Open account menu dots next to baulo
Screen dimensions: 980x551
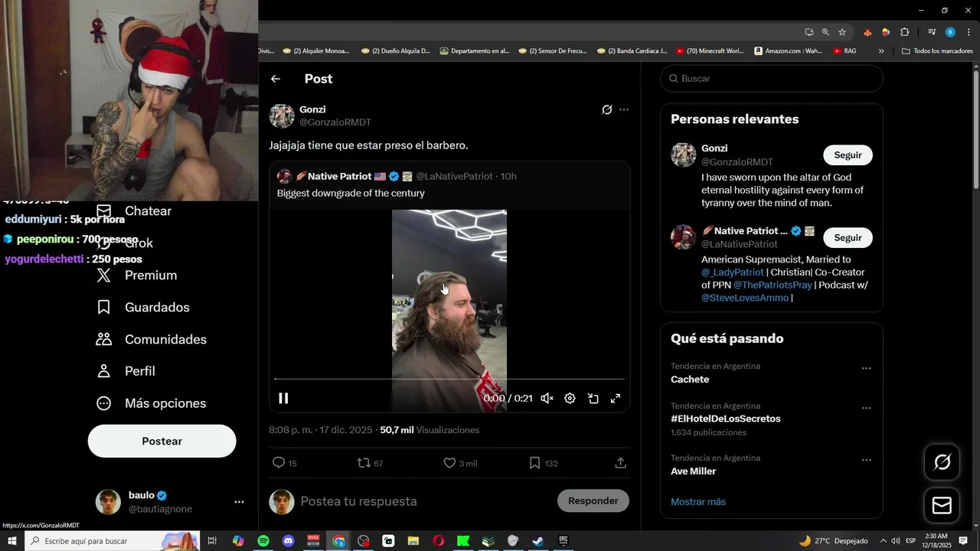click(x=239, y=502)
